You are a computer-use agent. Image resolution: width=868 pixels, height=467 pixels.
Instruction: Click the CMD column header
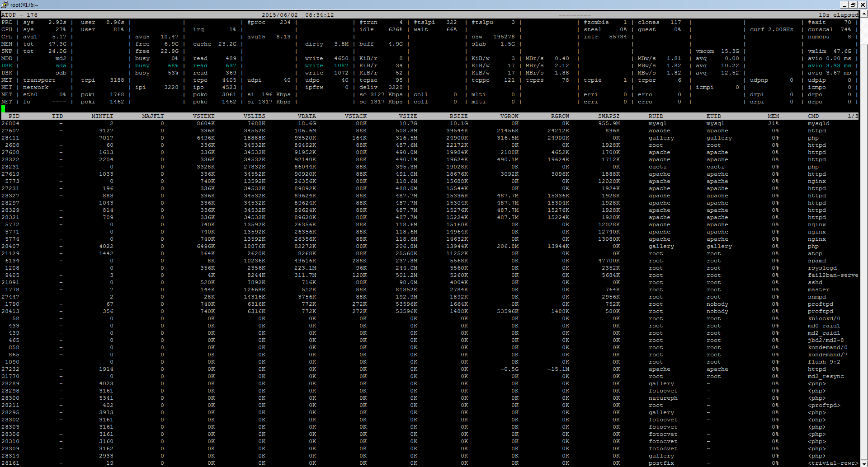813,116
